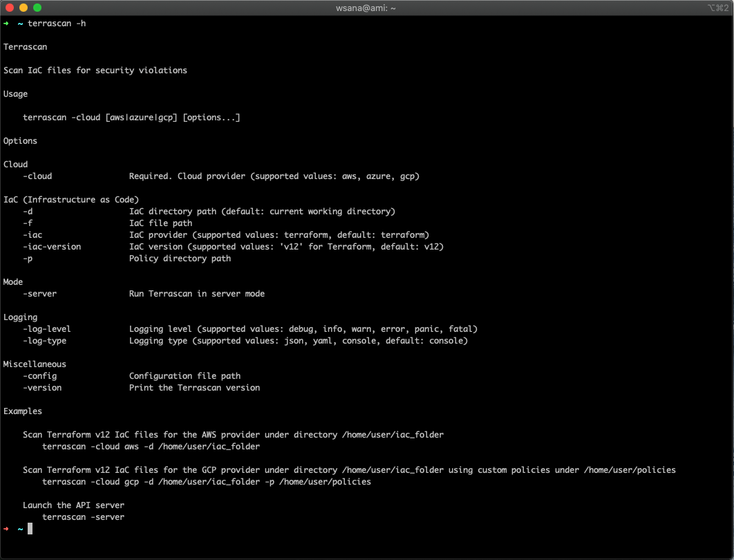The width and height of the screenshot is (734, 560).
Task: Click the red arrow on the bottom prompt
Action: [6, 529]
